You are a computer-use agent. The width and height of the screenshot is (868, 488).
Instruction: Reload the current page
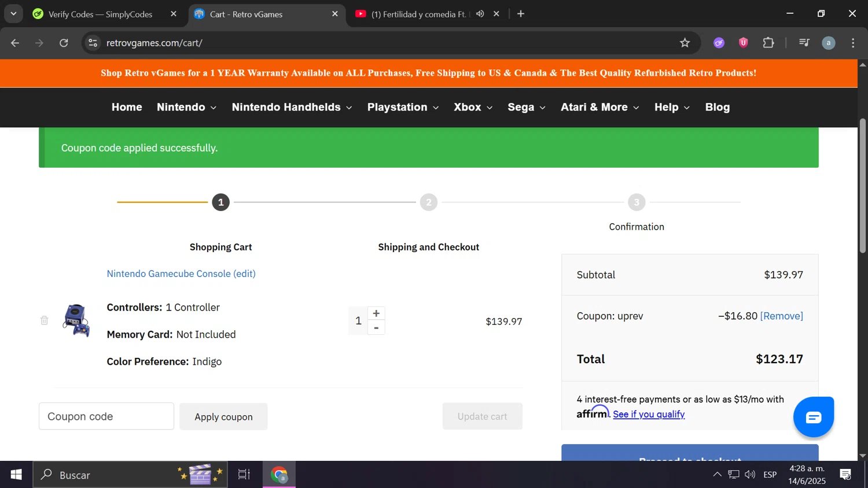point(64,43)
